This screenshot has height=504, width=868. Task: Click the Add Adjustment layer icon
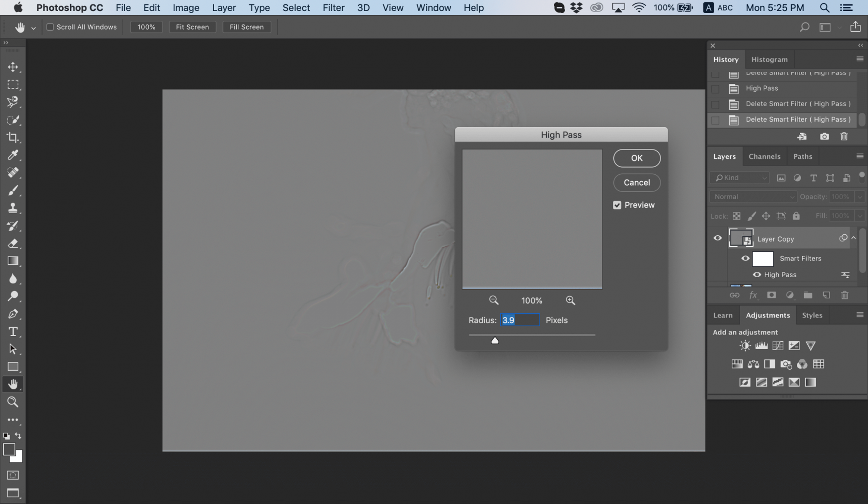[790, 295]
